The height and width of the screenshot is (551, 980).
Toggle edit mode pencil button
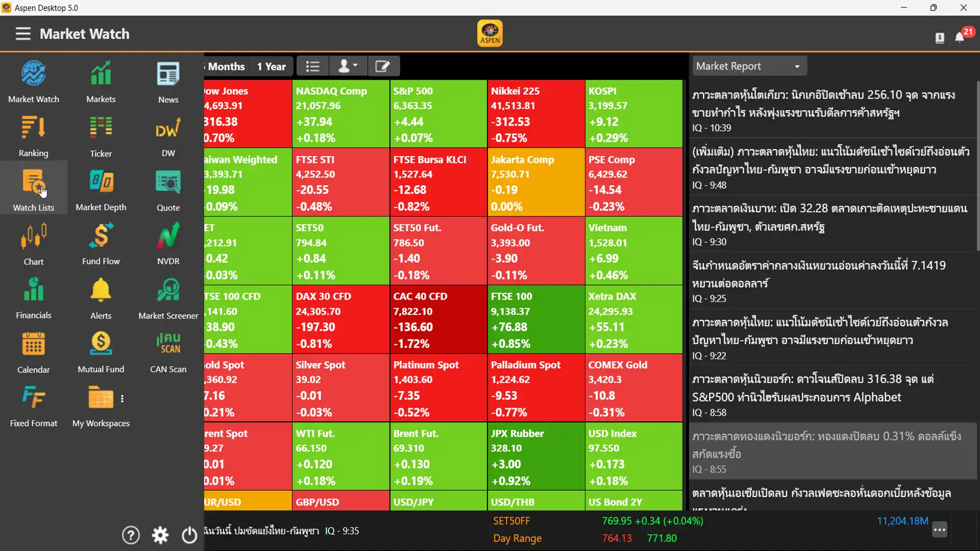[x=382, y=66]
